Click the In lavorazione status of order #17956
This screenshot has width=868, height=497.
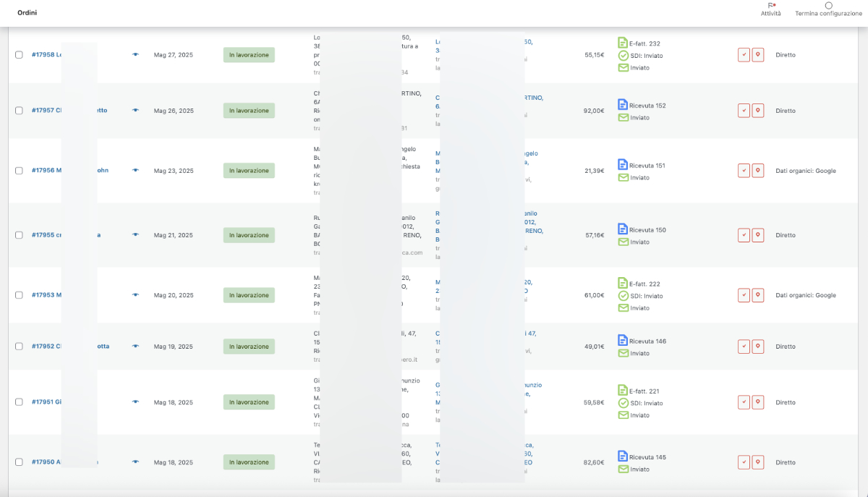click(249, 171)
